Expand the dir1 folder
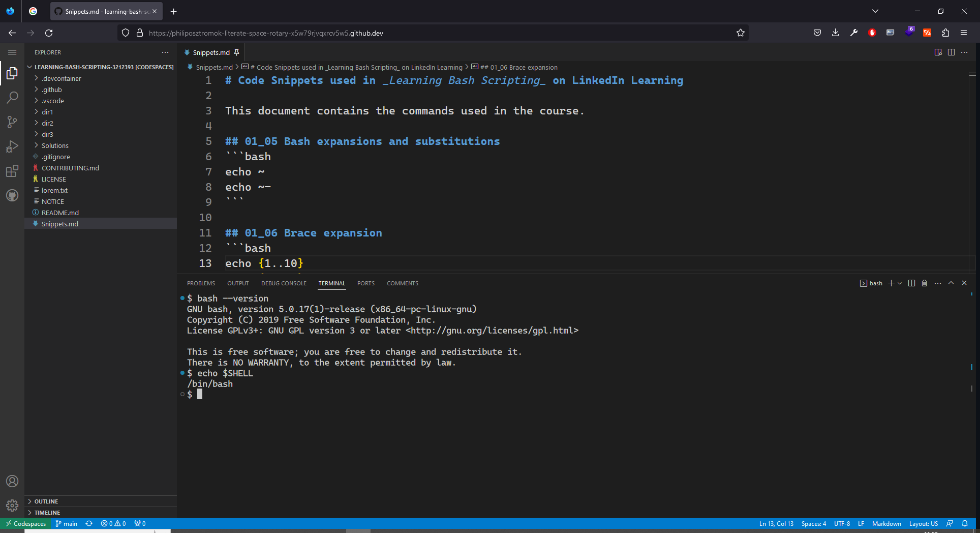The width and height of the screenshot is (980, 533). pyautogui.click(x=101, y=112)
